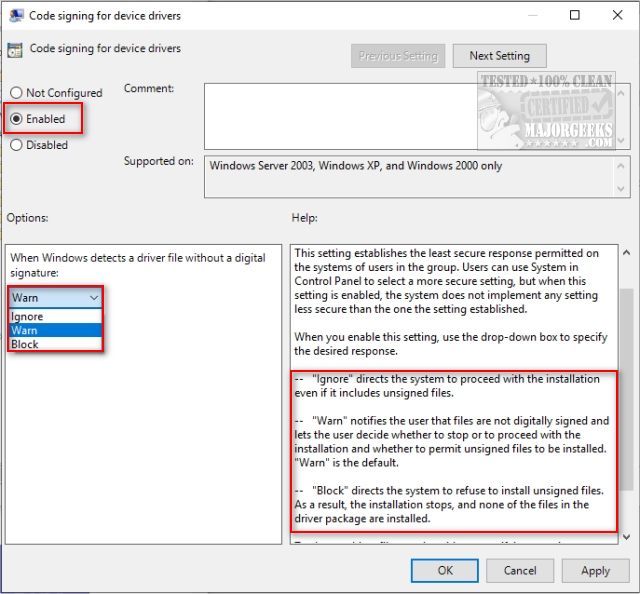Click the policy setting icon beside heading
Screen dimensions: 640x594
click(15, 50)
